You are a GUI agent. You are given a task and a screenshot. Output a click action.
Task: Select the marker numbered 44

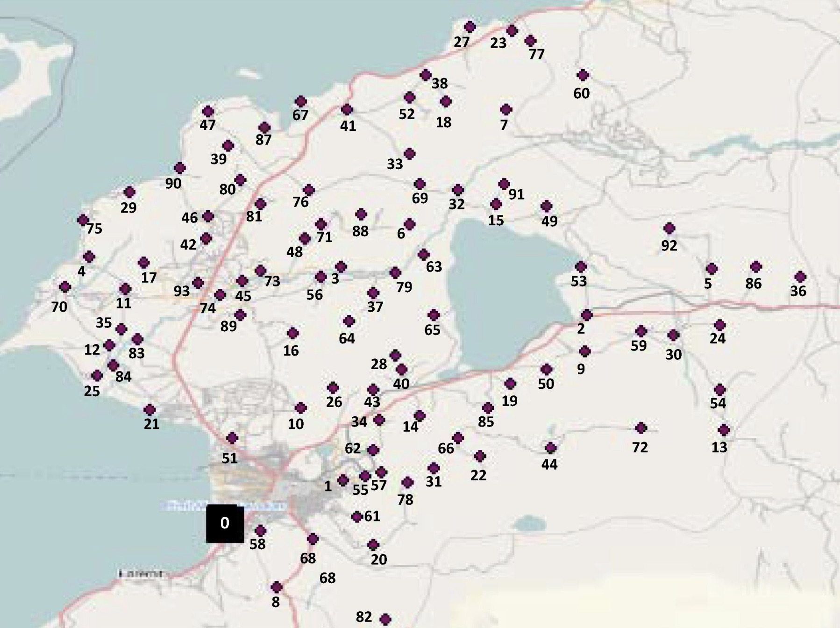pyautogui.click(x=550, y=449)
